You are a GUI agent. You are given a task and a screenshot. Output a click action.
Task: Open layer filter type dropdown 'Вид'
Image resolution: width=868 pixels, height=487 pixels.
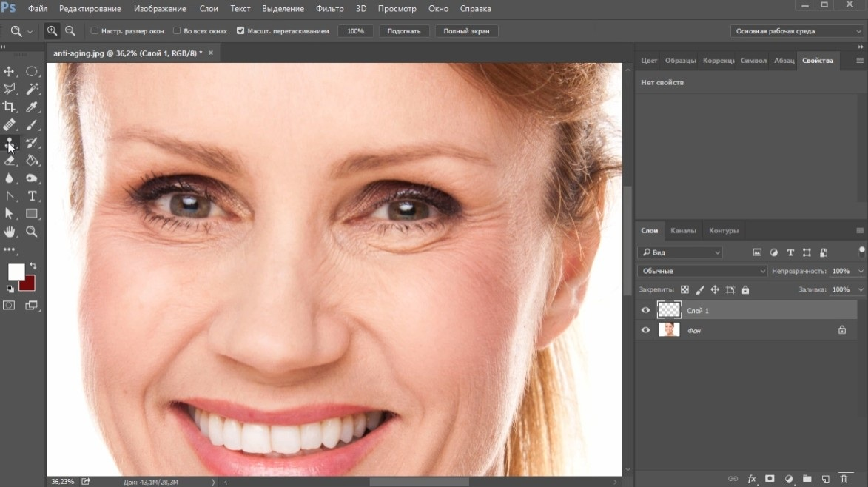click(x=680, y=252)
